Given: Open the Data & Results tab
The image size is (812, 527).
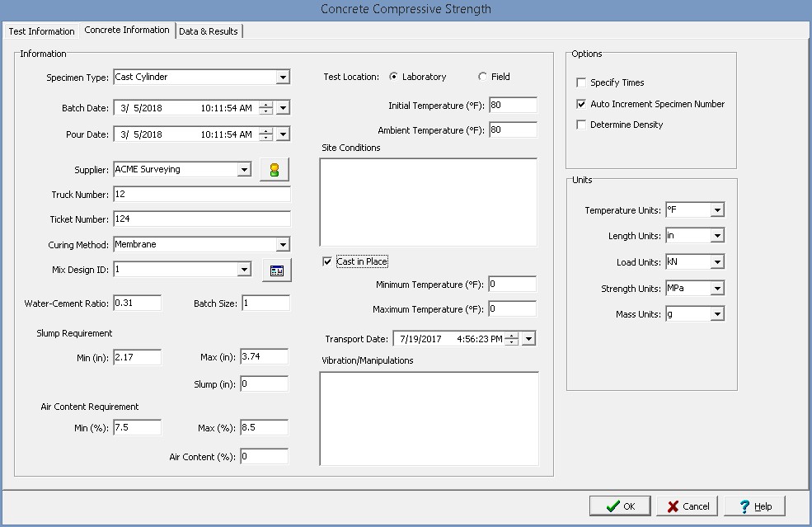Looking at the screenshot, I should coord(209,31).
